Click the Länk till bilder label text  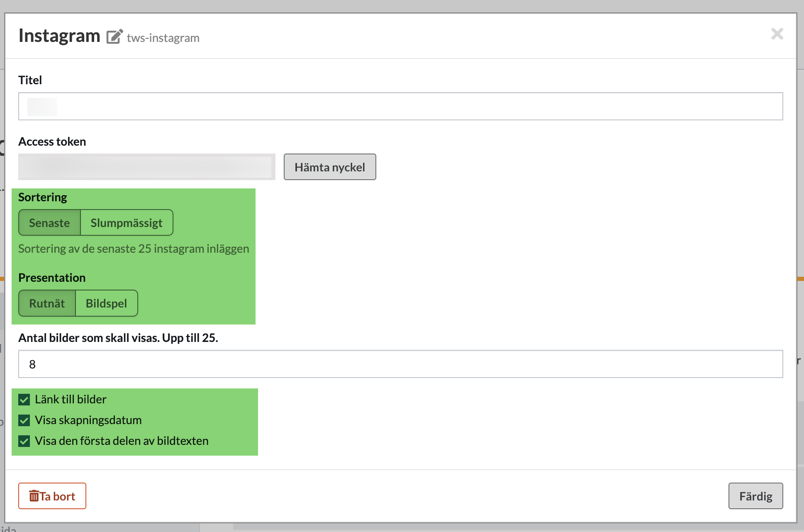click(71, 400)
